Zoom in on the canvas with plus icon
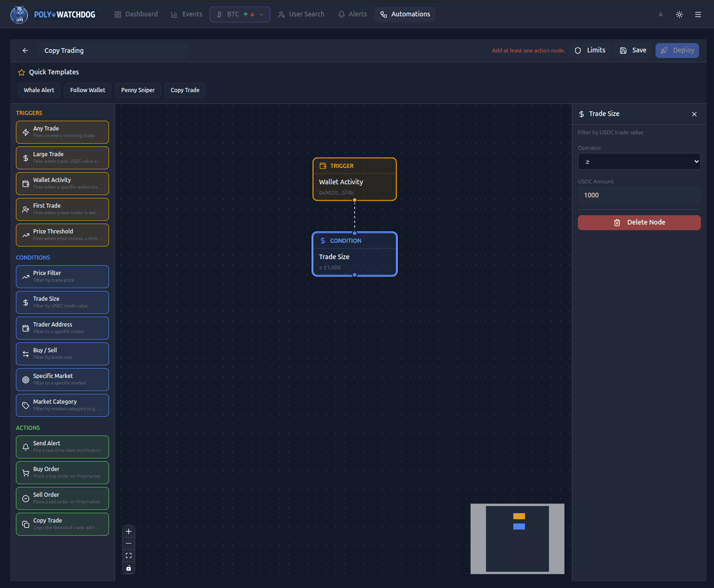The width and height of the screenshot is (714, 588). tap(129, 531)
